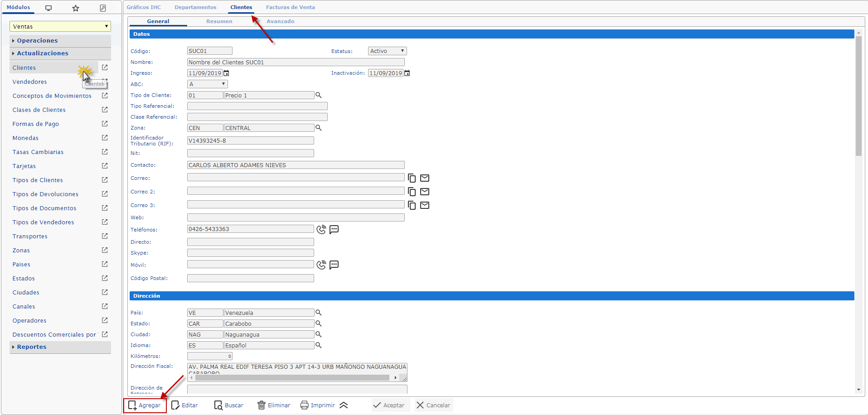Open calendar picker for Inactivación date
The height and width of the screenshot is (415, 868).
[x=407, y=73]
